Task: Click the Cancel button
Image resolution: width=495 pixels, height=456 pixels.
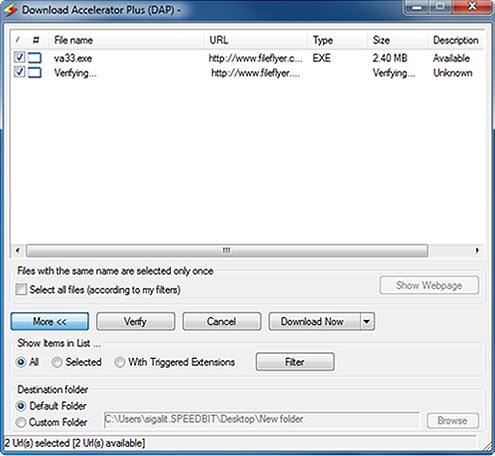Action: point(222,321)
